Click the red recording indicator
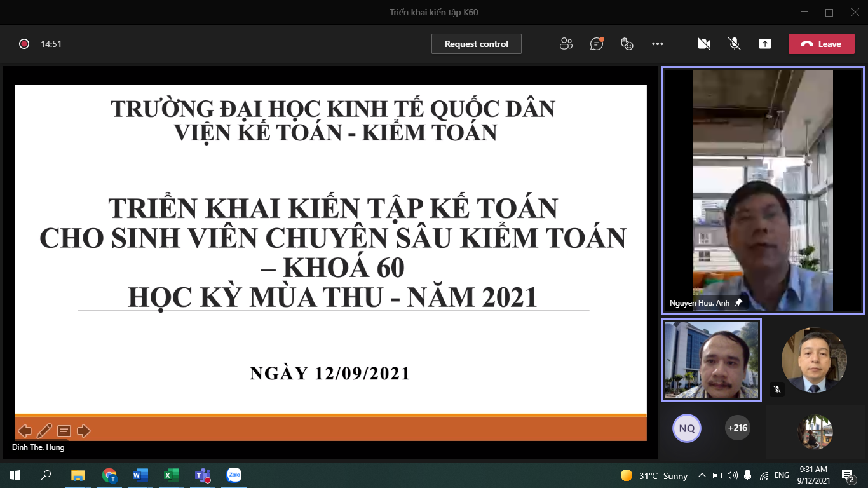This screenshot has height=488, width=868. point(24,44)
